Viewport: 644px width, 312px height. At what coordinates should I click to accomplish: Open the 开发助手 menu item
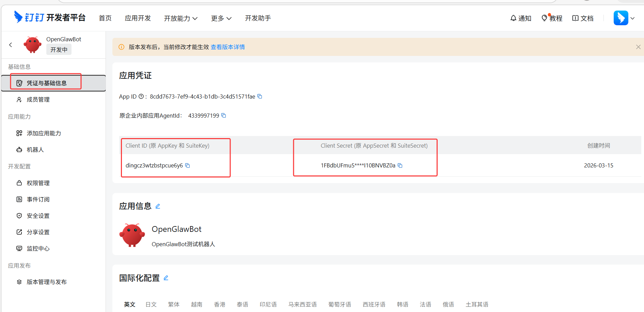tap(258, 18)
